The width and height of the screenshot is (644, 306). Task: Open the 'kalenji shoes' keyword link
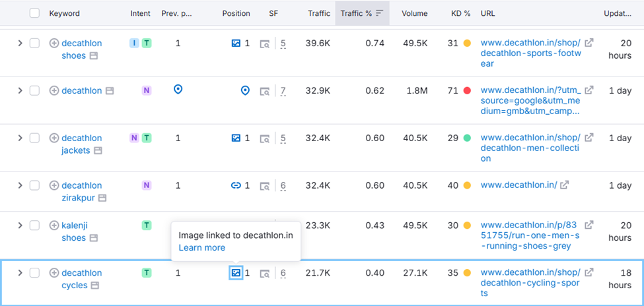[75, 231]
